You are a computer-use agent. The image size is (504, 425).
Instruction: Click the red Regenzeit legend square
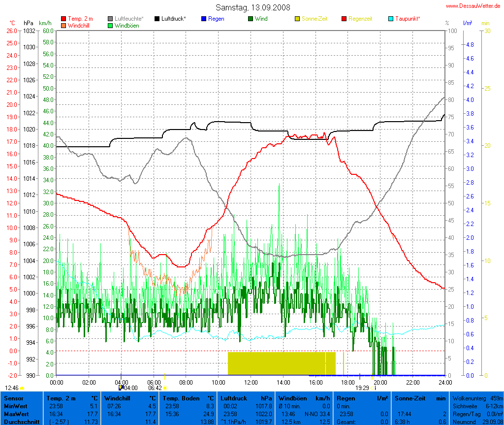click(x=344, y=19)
